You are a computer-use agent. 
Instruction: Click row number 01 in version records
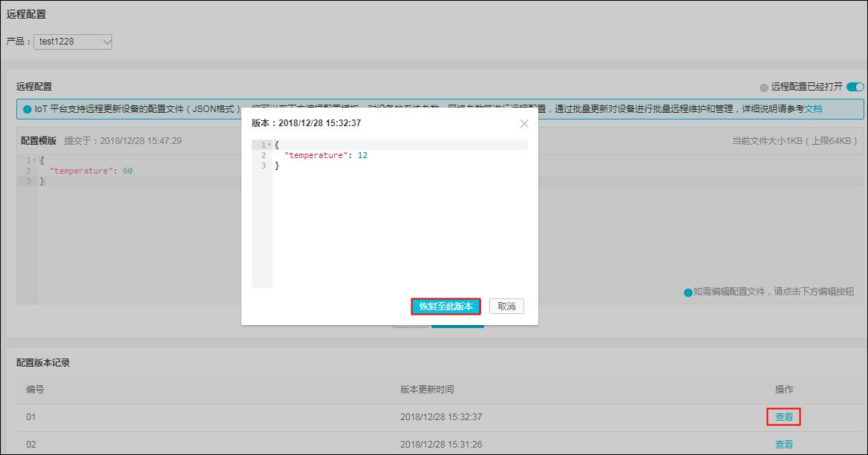click(31, 417)
